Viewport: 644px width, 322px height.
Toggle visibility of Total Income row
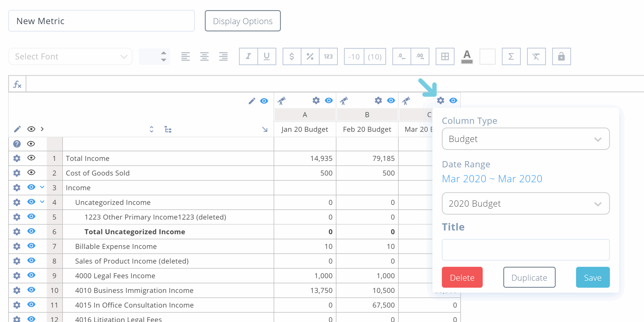coord(31,158)
